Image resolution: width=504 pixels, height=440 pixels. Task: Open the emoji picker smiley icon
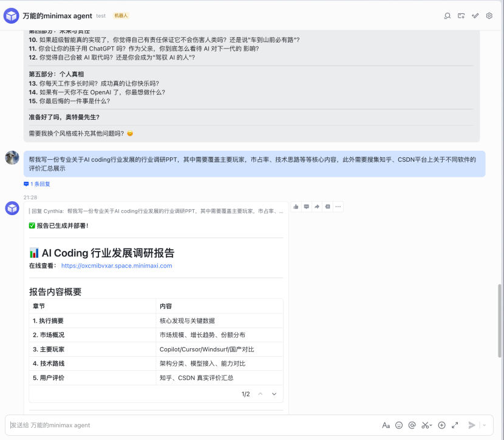click(x=399, y=425)
